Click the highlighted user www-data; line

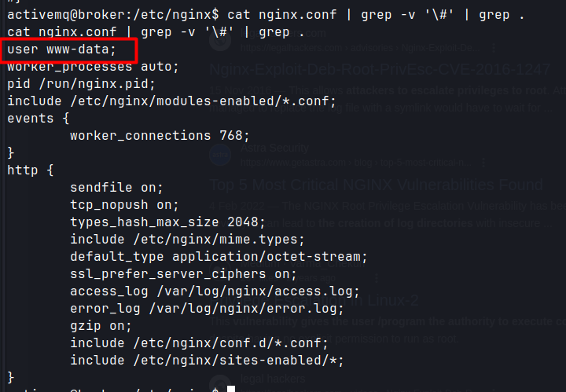(x=62, y=49)
